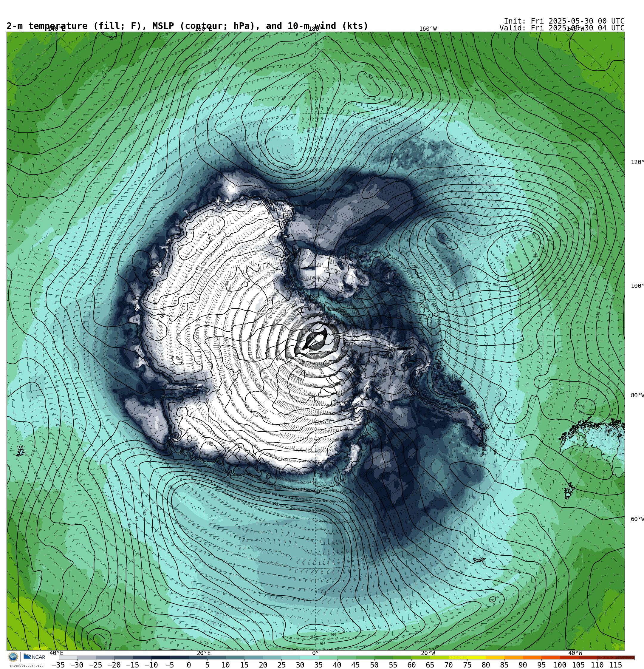Open the ensemble.ucar.edu link text
The image size is (644, 669).
point(26,665)
